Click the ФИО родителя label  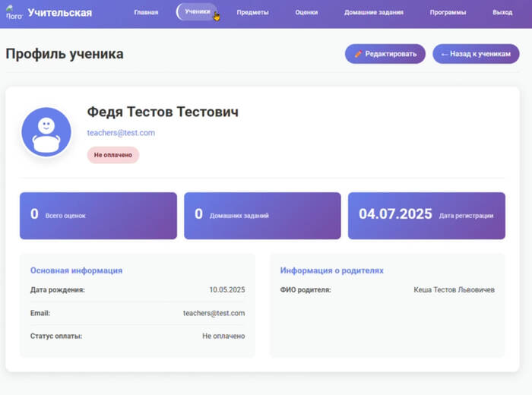306,290
